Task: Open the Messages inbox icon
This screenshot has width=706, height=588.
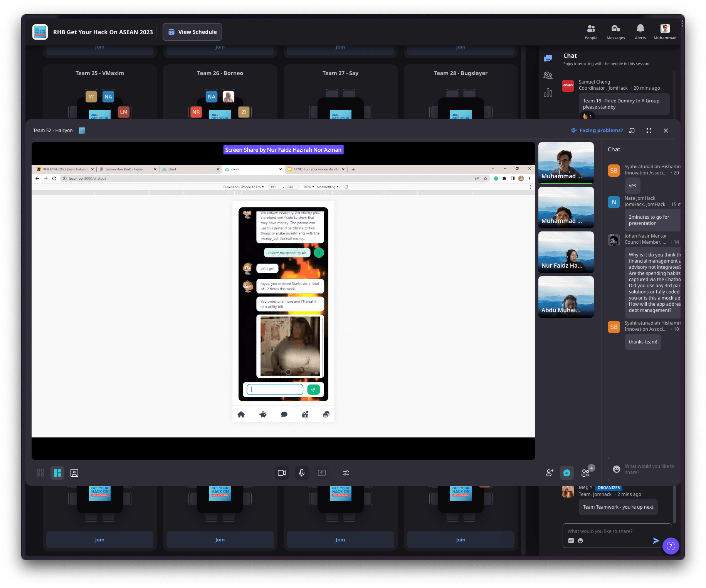Action: coord(615,32)
